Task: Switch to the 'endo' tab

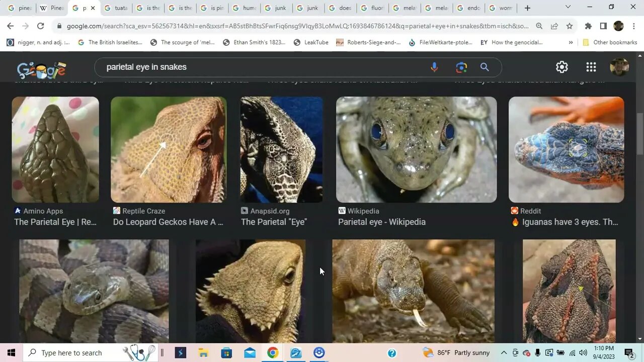Action: pos(468,8)
